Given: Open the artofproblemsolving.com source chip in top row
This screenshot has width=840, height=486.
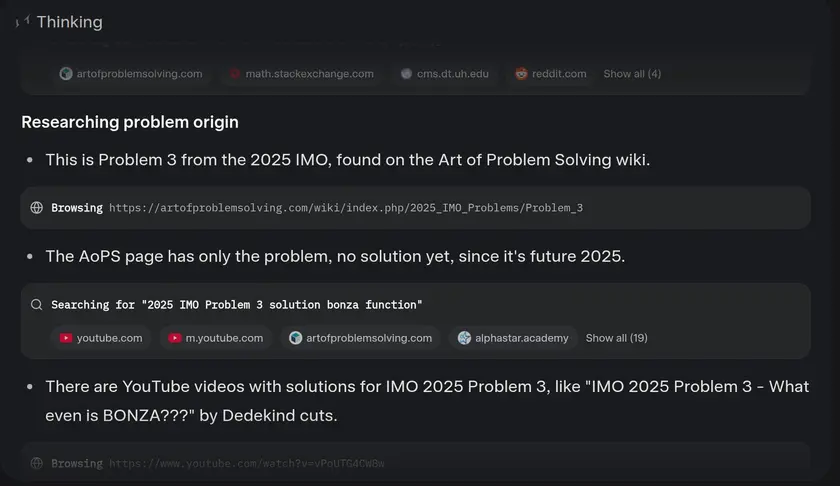Looking at the screenshot, I should [131, 73].
